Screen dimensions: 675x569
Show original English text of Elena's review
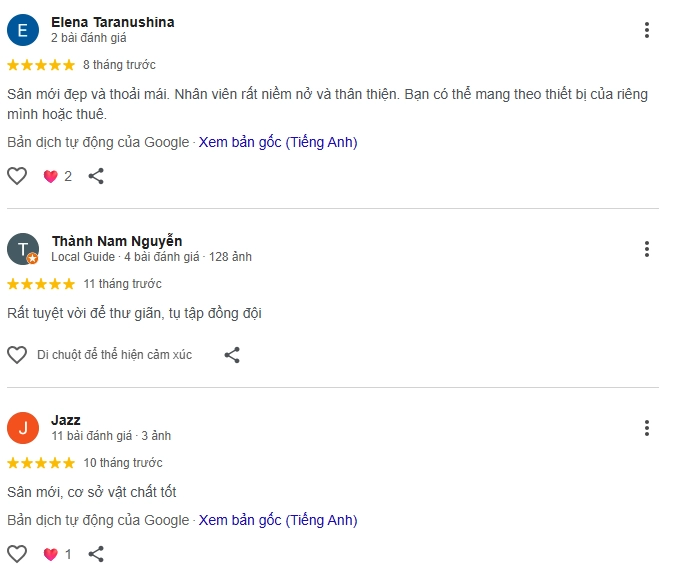pyautogui.click(x=278, y=142)
